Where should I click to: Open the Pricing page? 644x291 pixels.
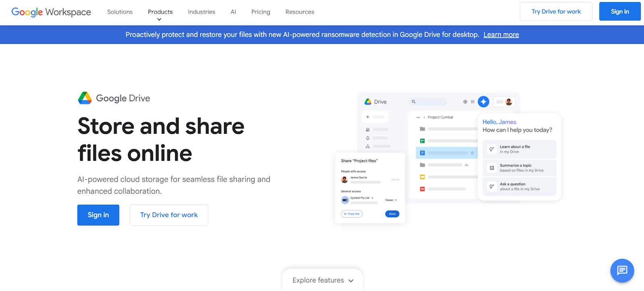(261, 12)
